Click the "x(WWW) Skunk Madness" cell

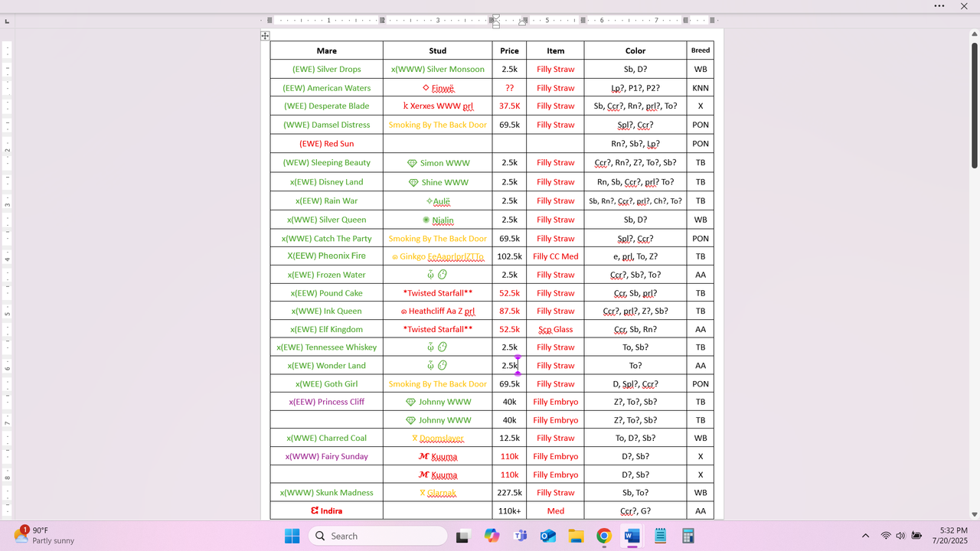[x=327, y=493]
